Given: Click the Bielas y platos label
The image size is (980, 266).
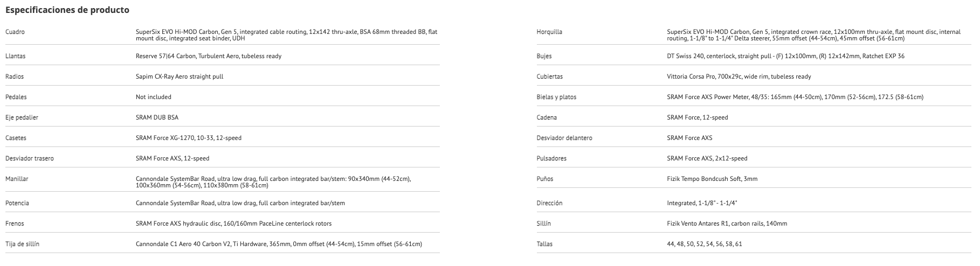Looking at the screenshot, I should 556,97.
